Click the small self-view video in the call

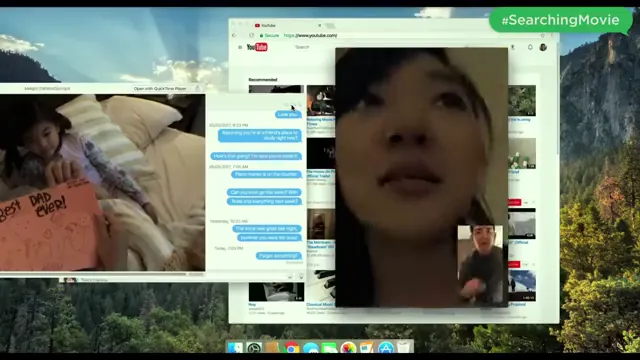[480, 264]
